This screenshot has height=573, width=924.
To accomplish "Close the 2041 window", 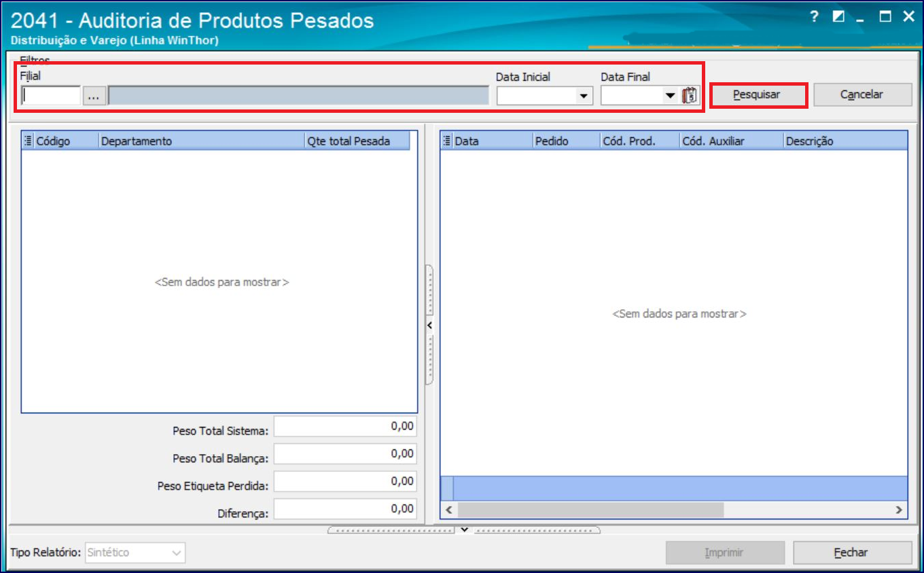I will (908, 17).
